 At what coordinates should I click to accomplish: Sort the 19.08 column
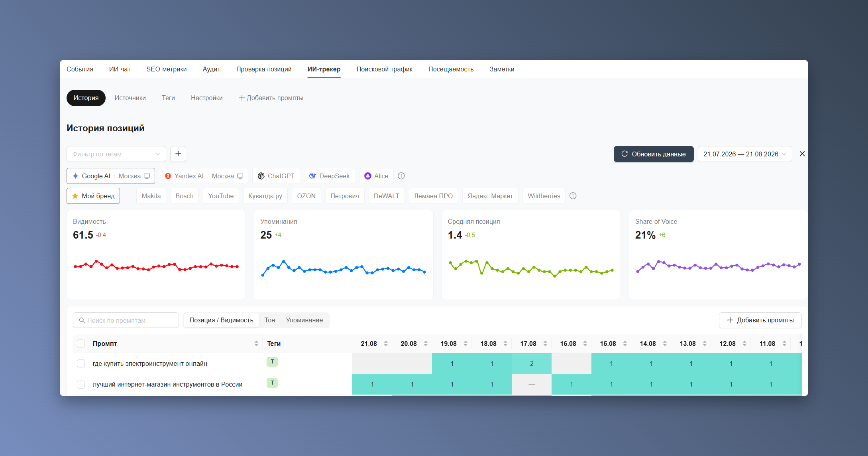coord(465,343)
